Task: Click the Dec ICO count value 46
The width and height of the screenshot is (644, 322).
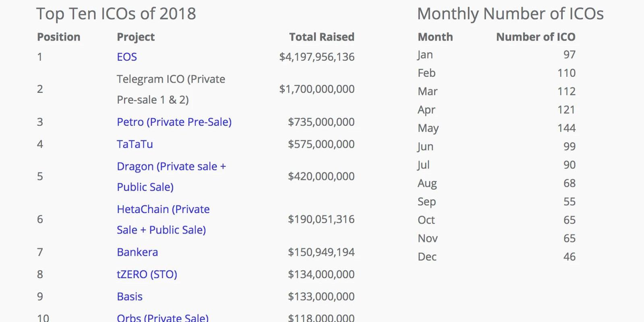Action: (x=569, y=257)
